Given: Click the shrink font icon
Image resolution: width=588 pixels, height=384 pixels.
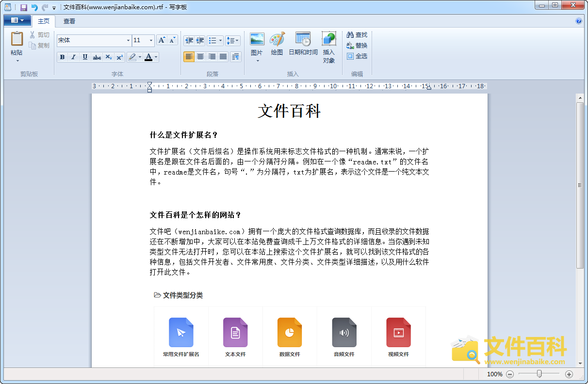Looking at the screenshot, I should click(173, 40).
